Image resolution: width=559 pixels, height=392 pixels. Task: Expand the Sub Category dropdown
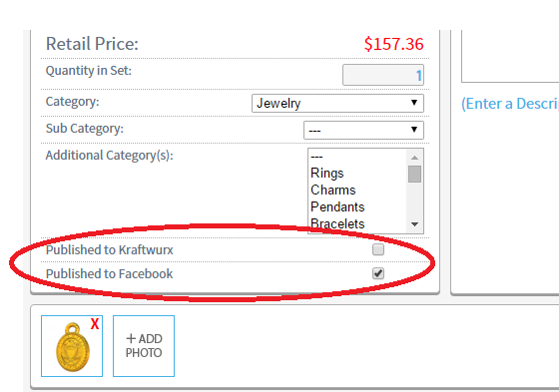coord(363,130)
